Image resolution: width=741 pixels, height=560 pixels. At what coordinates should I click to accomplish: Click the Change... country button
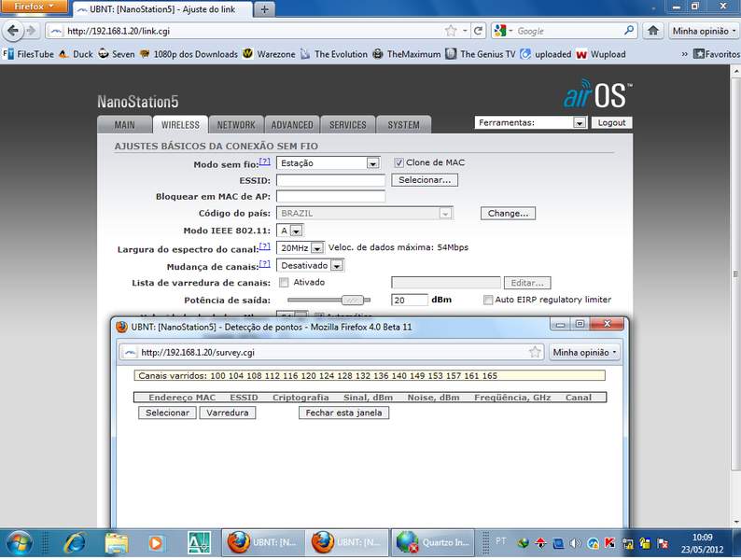point(508,213)
